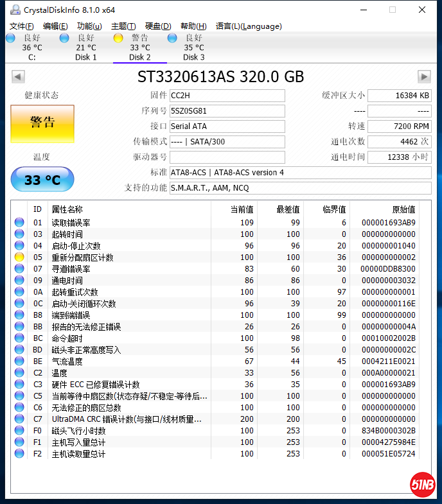This screenshot has height=504, width=442.
Task: Click the serial number field 5SZ0SG81
Action: (x=227, y=111)
